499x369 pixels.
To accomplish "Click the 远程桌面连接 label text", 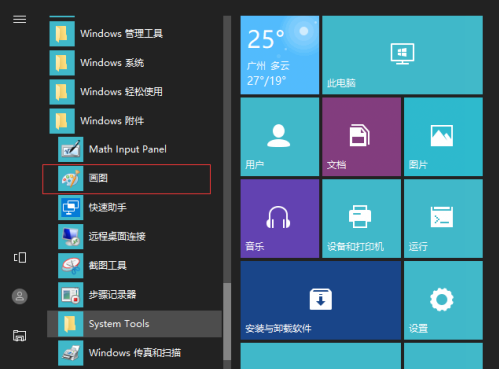I will tap(117, 236).
